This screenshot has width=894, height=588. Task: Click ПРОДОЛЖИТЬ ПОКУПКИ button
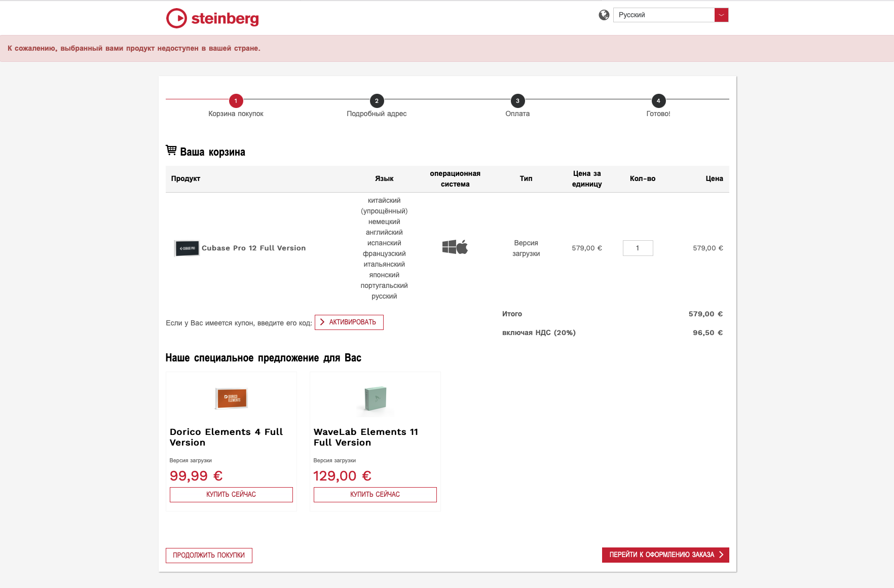209,556
